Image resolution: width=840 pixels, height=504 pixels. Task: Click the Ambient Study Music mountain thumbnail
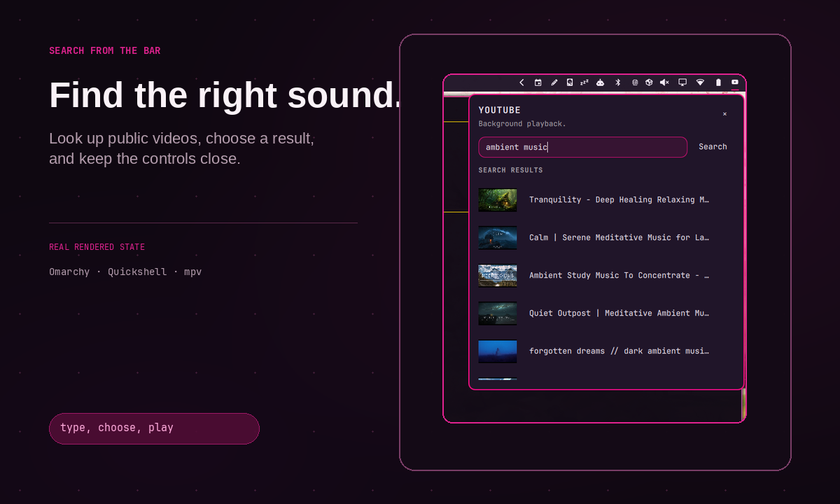coord(498,276)
